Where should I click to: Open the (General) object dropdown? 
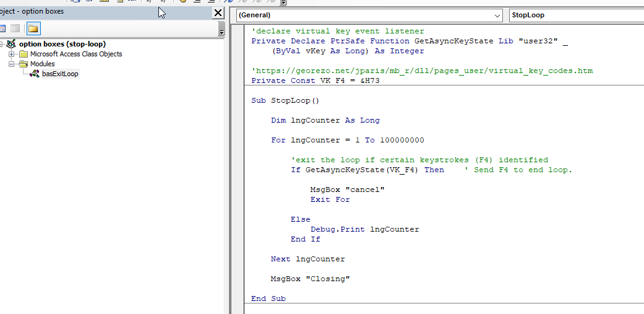pos(369,15)
